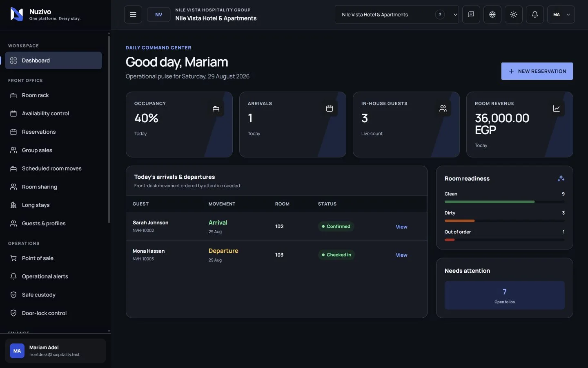Click the New Reservation button
588x368 pixels.
tap(537, 71)
